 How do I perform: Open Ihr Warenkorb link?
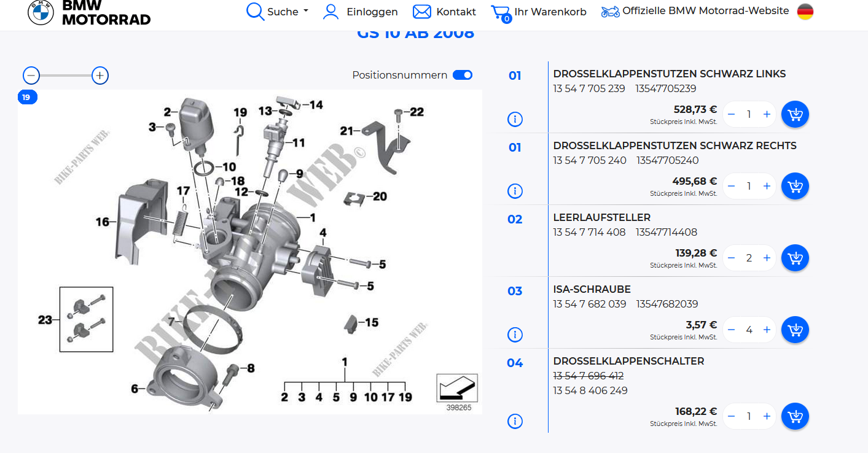click(x=550, y=12)
